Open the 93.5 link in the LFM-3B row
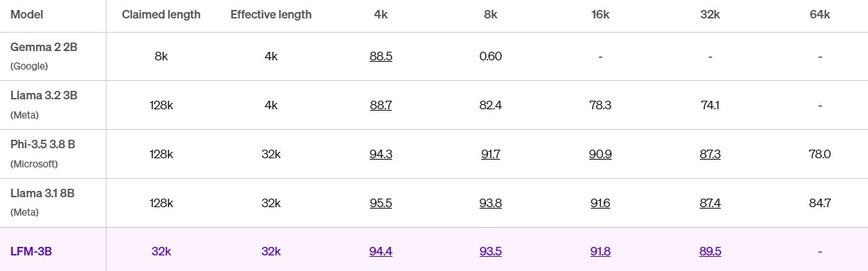The image size is (868, 271). point(490,251)
